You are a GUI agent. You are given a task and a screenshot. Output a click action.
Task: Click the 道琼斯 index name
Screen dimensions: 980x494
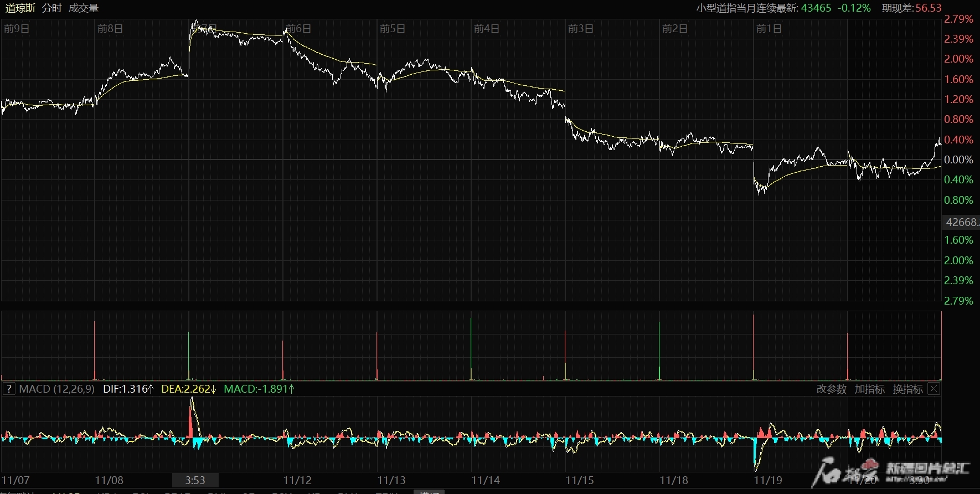click(20, 8)
